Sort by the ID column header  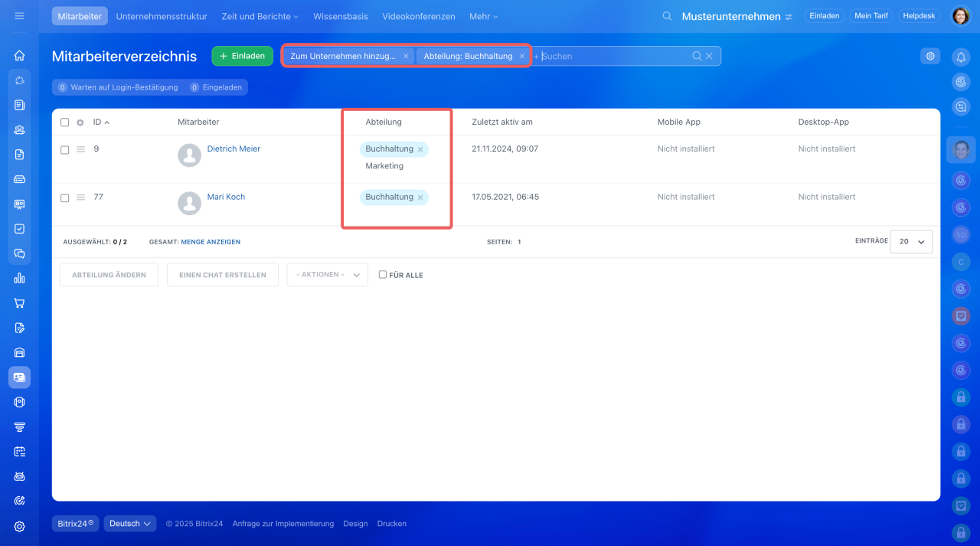[101, 123]
